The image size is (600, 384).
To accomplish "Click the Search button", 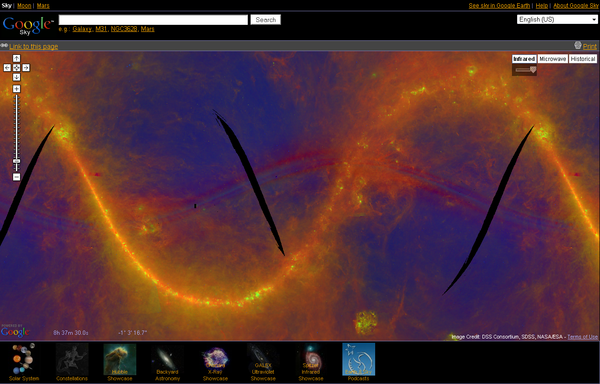I will [266, 20].
